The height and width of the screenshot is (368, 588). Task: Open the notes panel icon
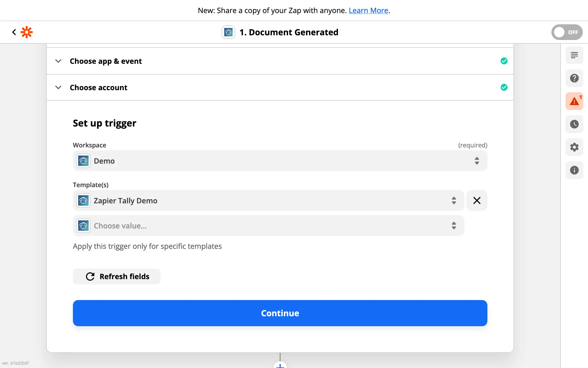574,55
